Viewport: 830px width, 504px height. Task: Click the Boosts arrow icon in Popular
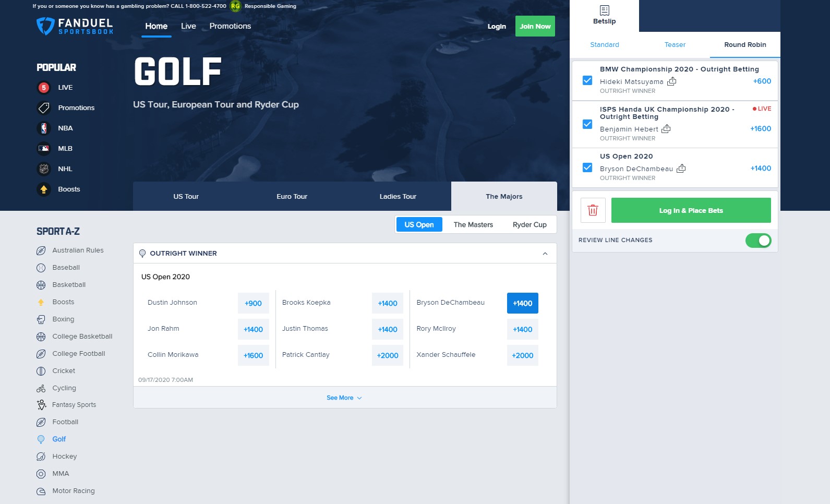[44, 189]
